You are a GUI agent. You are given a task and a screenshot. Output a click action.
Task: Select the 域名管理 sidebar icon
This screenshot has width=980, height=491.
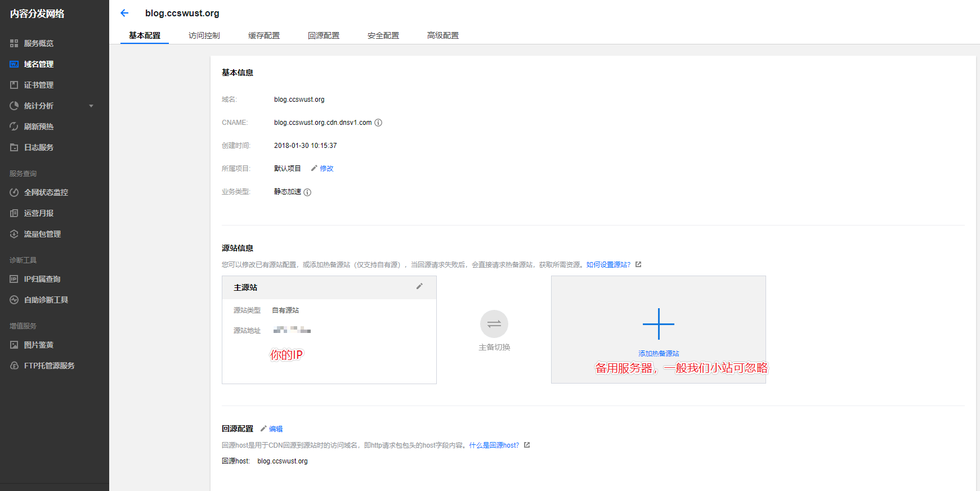[x=14, y=64]
